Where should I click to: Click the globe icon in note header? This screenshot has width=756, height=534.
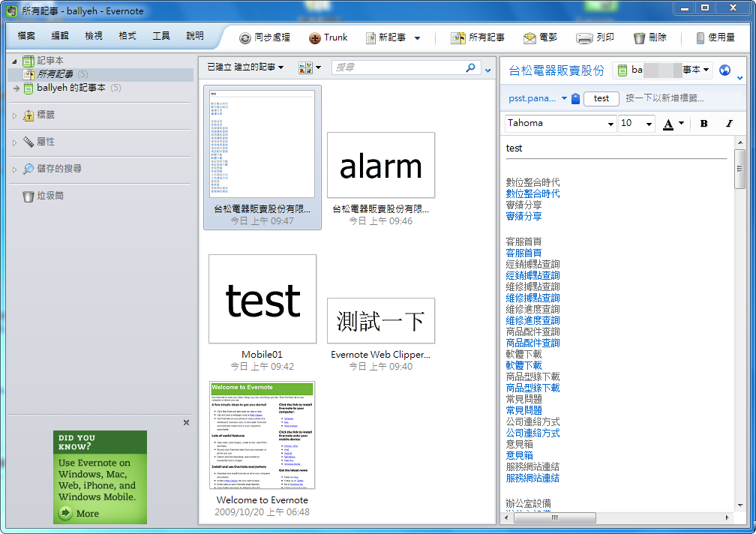click(724, 70)
